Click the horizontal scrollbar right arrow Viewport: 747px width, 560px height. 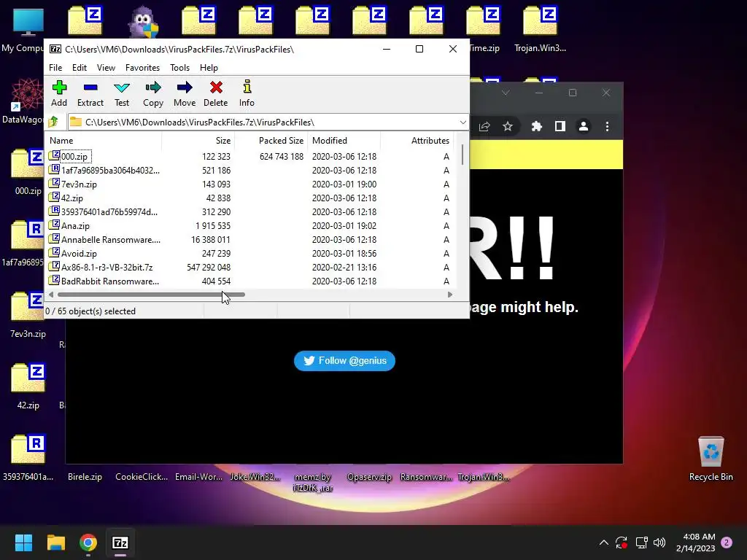point(449,295)
